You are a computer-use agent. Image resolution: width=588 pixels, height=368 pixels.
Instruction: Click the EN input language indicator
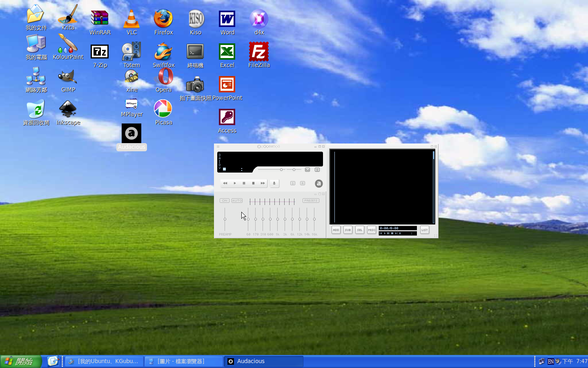pyautogui.click(x=550, y=361)
